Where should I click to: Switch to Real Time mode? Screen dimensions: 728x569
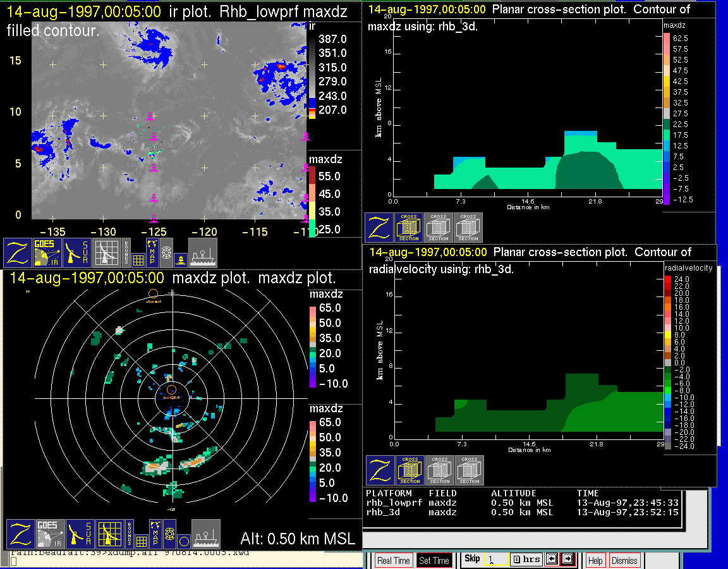pyautogui.click(x=393, y=560)
